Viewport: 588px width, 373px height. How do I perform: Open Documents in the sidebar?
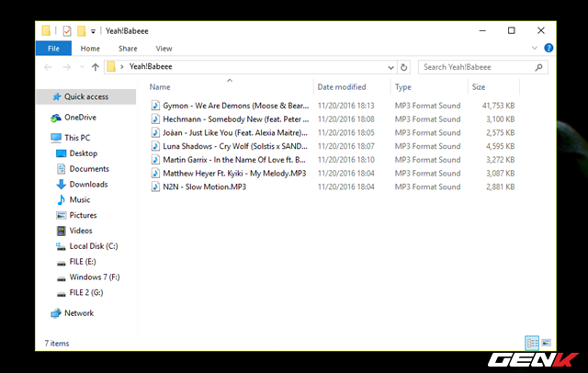click(89, 169)
